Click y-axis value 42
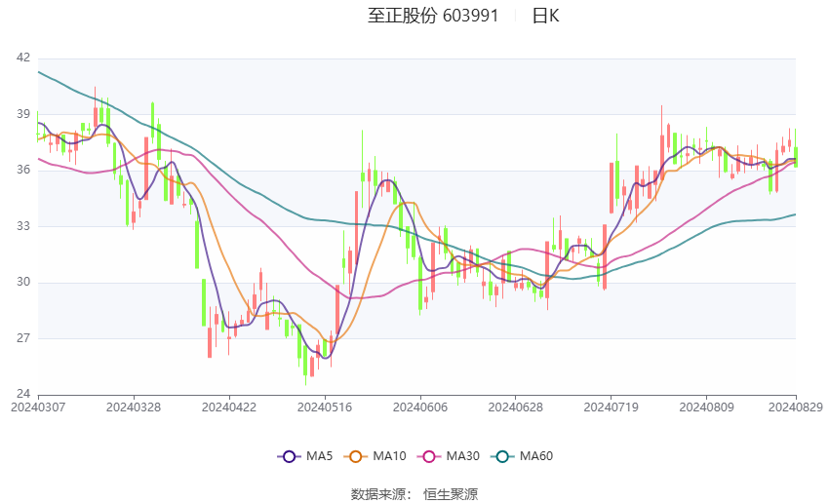This screenshot has width=829, height=504. pyautogui.click(x=23, y=58)
